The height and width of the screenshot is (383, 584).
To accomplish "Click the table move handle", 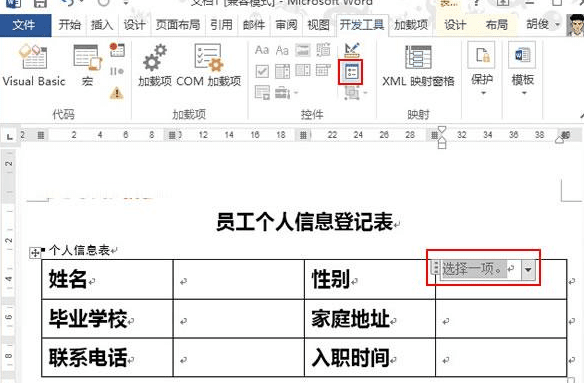I will click(35, 253).
